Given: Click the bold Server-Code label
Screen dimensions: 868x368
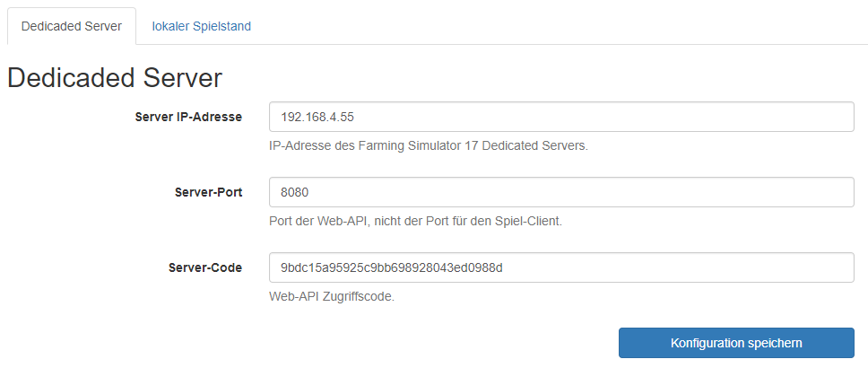Looking at the screenshot, I should point(204,267).
